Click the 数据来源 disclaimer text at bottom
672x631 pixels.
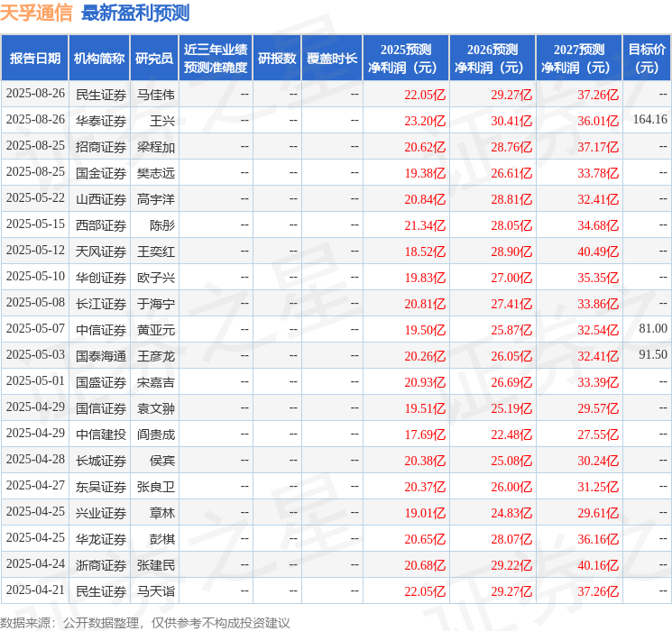click(145, 622)
